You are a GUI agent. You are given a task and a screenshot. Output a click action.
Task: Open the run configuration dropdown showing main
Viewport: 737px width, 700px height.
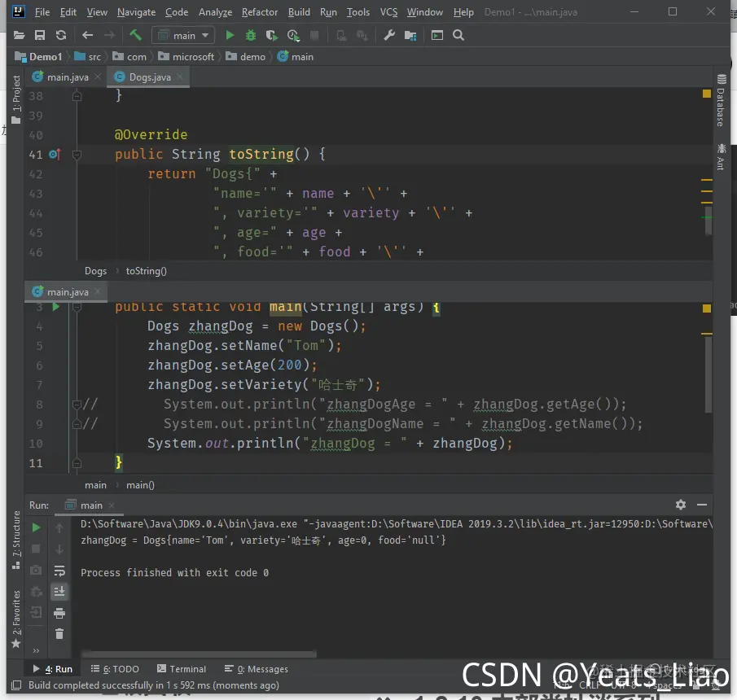coord(183,35)
